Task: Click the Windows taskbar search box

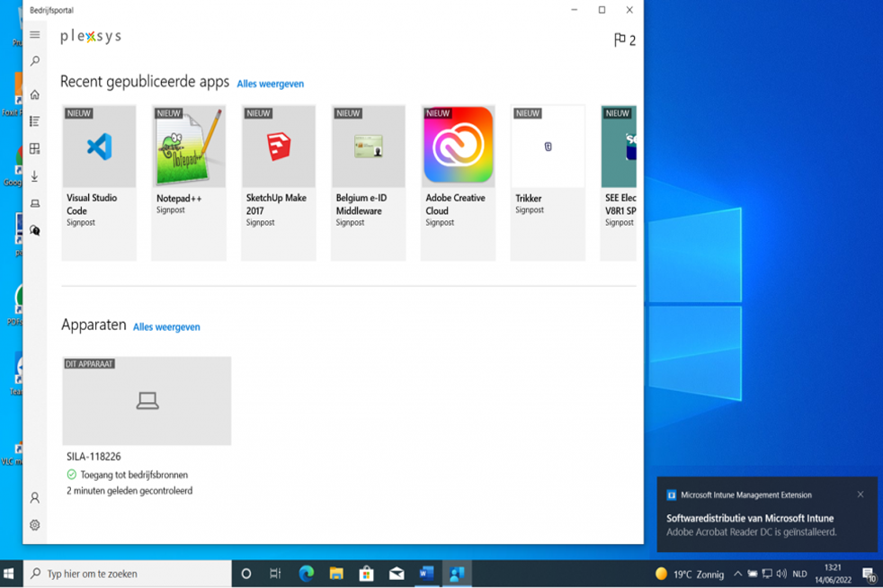Action: pos(128,574)
